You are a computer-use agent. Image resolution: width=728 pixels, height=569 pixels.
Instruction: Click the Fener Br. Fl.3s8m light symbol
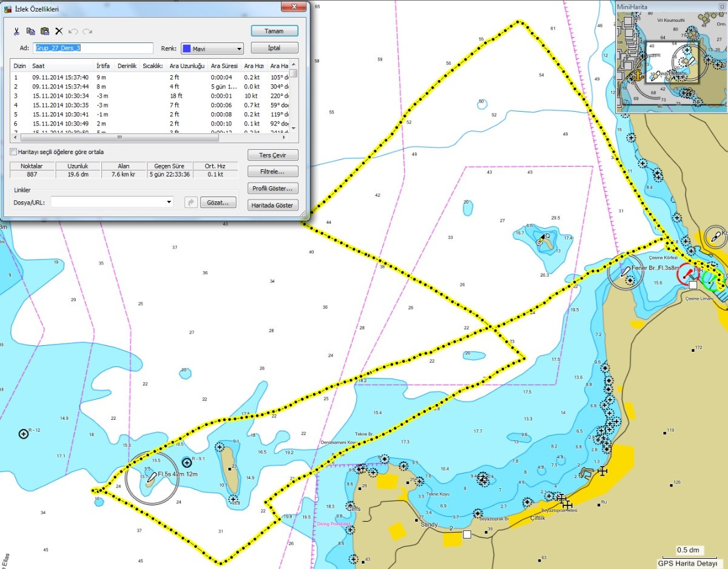point(626,272)
